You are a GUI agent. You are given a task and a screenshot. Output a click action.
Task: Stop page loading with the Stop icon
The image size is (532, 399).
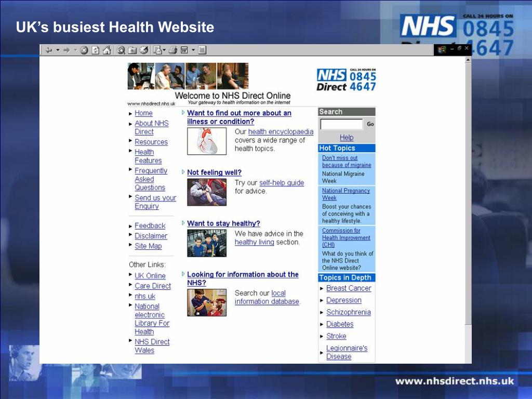tap(84, 50)
